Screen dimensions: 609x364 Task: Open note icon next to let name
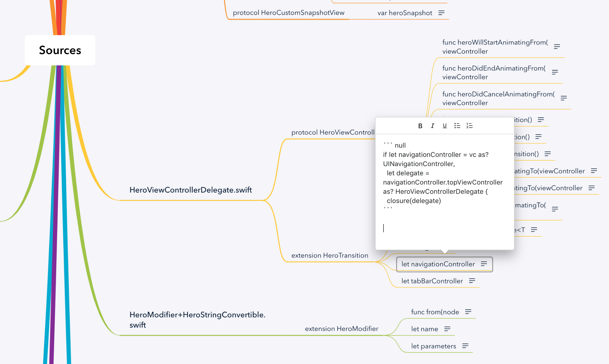point(447,329)
